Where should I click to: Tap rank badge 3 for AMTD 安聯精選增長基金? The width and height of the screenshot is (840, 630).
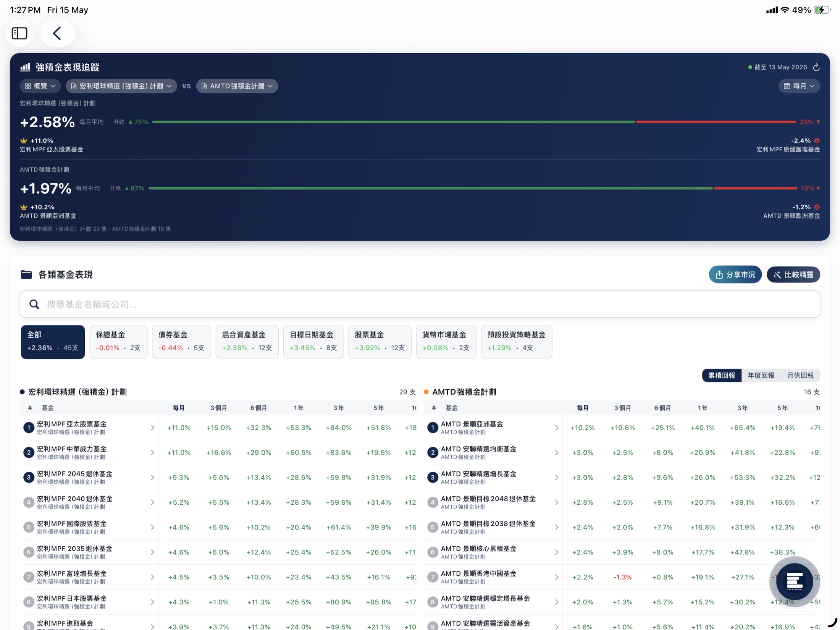tap(433, 477)
